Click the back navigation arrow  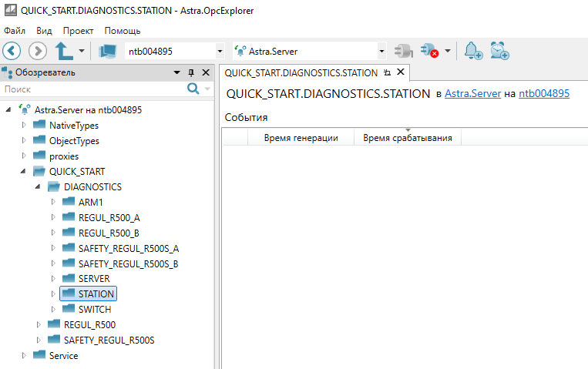[x=12, y=52]
